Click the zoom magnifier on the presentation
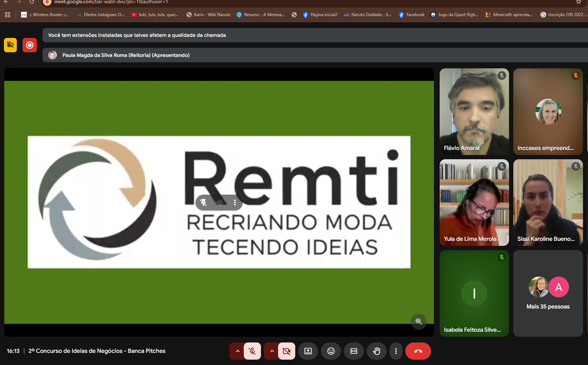The image size is (588, 365). point(419,321)
